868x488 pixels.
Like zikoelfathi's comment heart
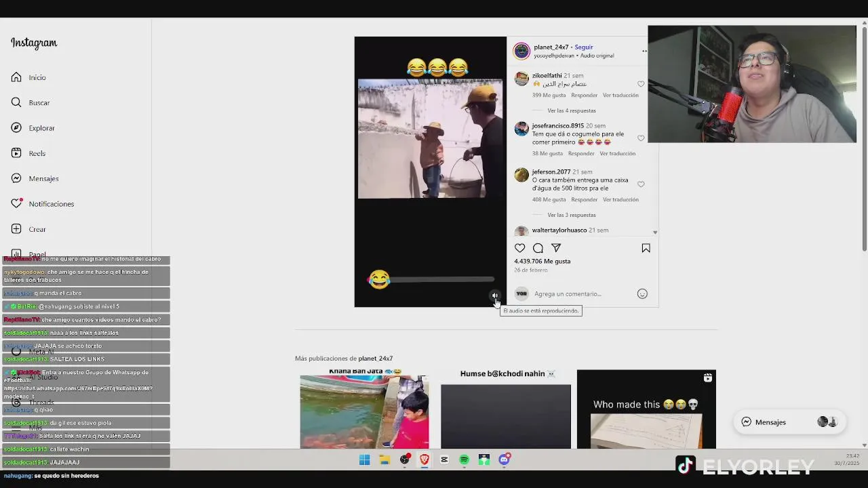tap(641, 84)
